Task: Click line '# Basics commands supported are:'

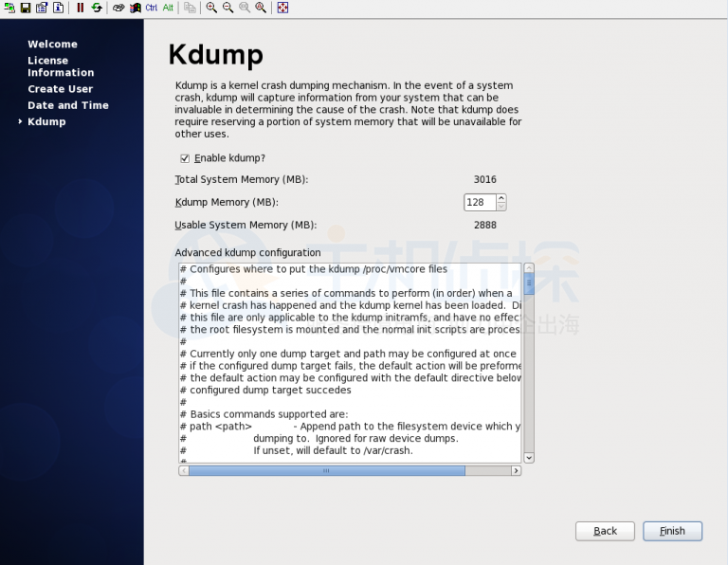Action: pyautogui.click(x=264, y=414)
